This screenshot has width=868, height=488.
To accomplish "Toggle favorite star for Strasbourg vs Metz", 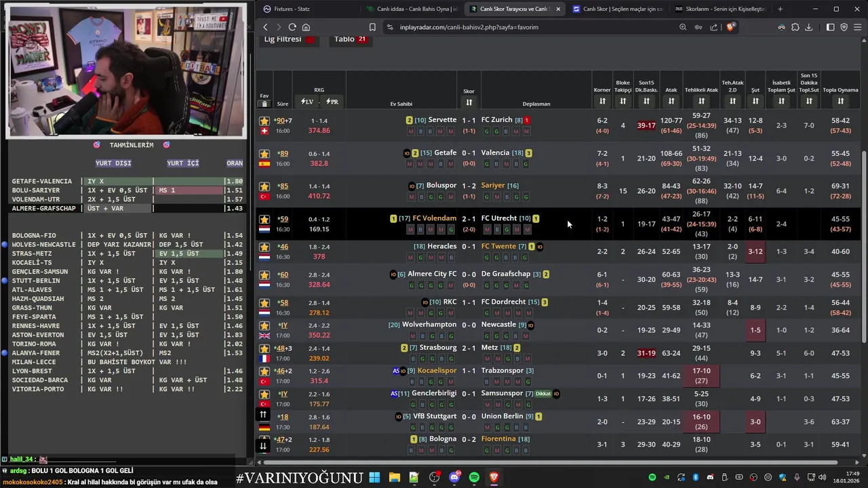I will [x=264, y=348].
